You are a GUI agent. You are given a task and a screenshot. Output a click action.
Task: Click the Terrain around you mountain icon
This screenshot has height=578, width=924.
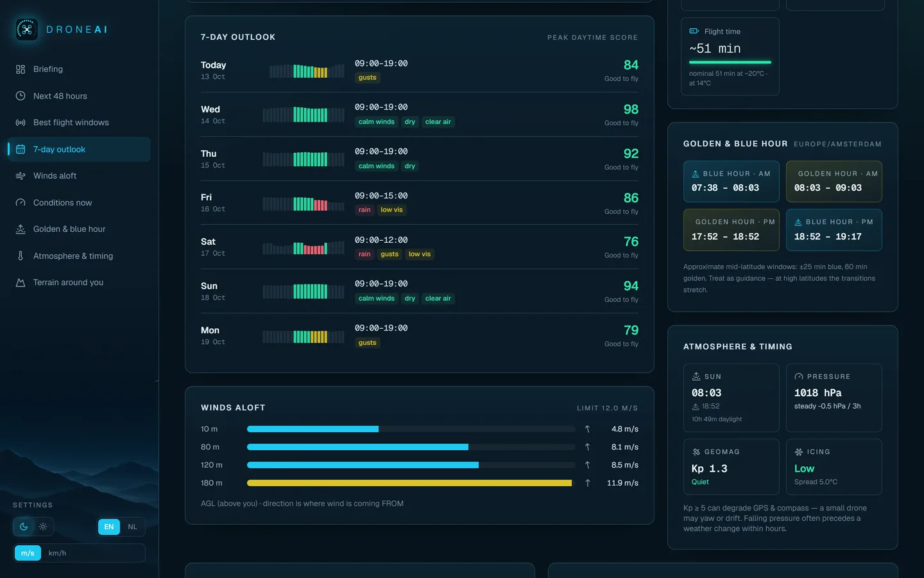pos(21,283)
